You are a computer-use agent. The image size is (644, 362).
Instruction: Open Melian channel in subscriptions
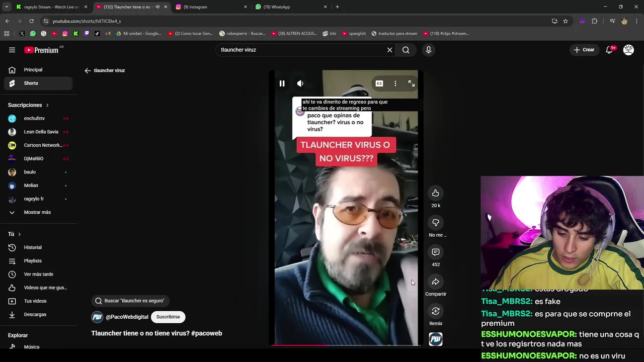(38, 186)
